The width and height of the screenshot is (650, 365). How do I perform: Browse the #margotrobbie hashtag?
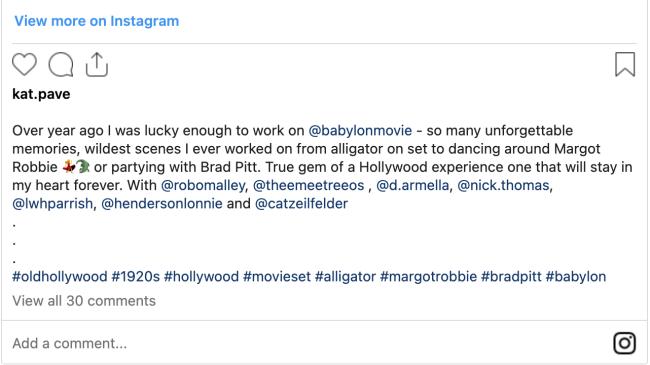point(428,277)
